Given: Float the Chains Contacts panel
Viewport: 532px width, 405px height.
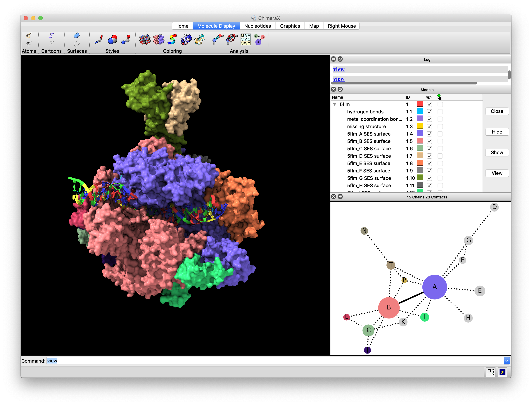Looking at the screenshot, I should 340,197.
